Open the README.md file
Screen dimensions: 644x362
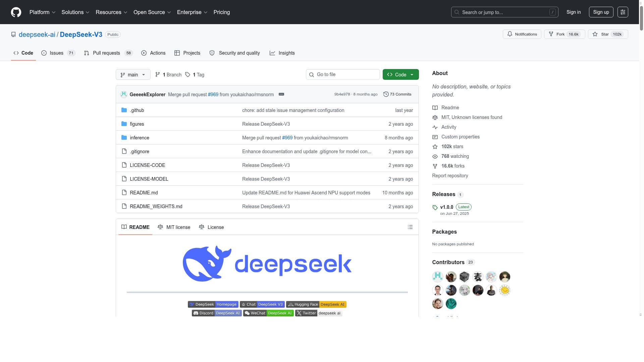coord(144,193)
